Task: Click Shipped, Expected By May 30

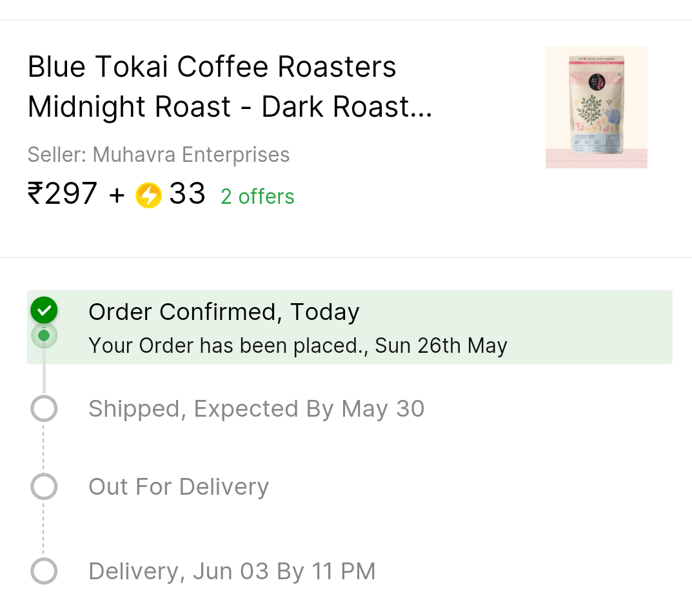Action: [x=257, y=408]
